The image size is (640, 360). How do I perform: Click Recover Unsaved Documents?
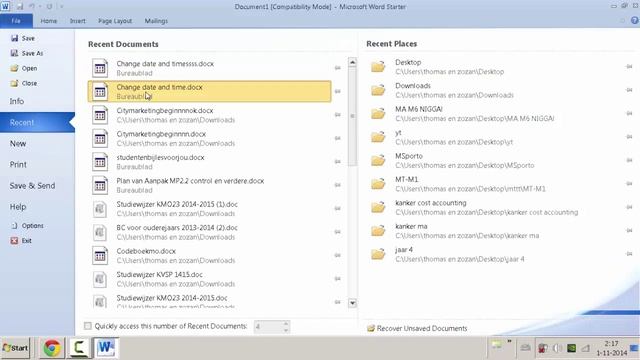click(x=417, y=328)
